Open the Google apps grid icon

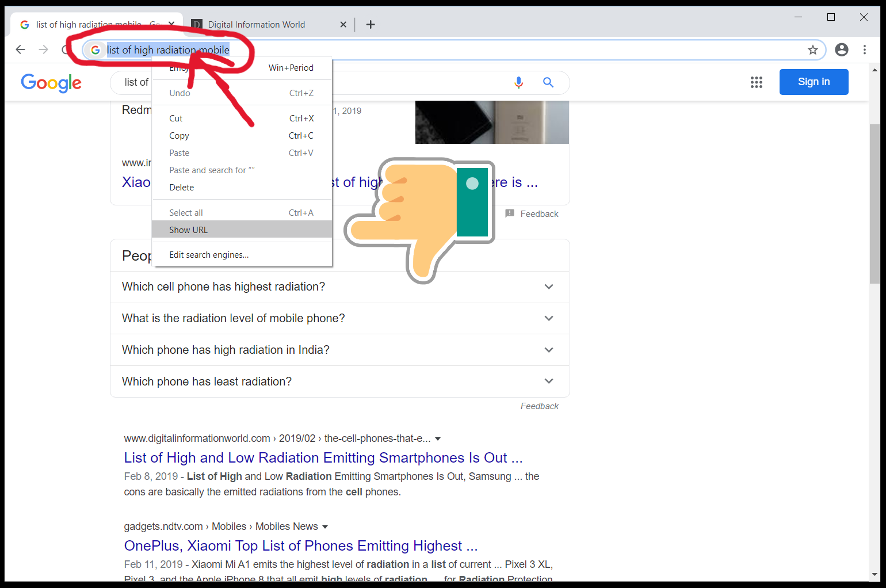pos(756,82)
